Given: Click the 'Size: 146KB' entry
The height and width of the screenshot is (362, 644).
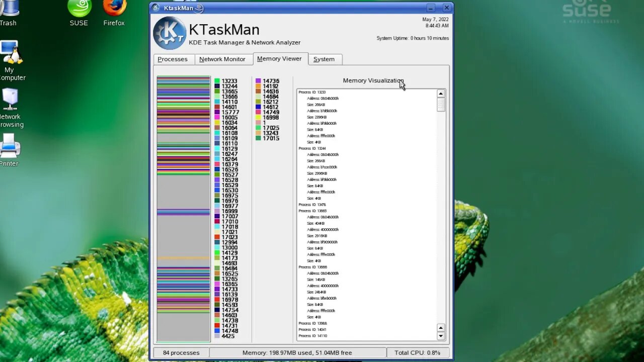Looking at the screenshot, I should (x=316, y=280).
